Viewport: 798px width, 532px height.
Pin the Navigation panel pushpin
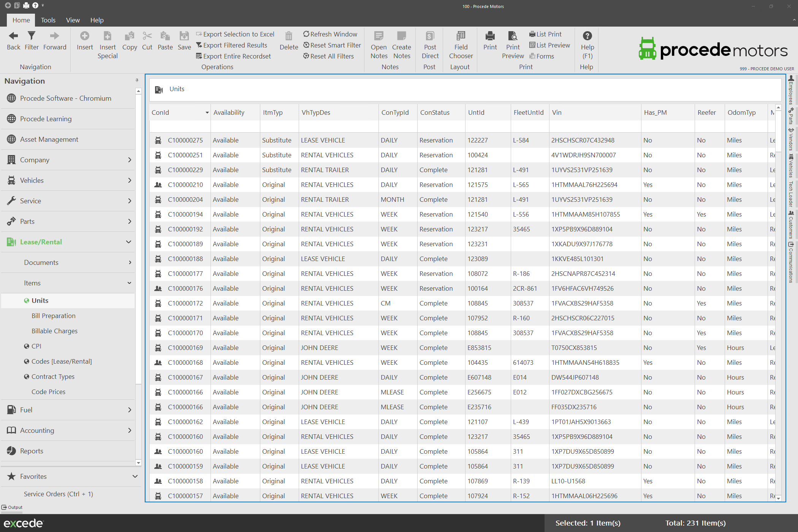[137, 81]
